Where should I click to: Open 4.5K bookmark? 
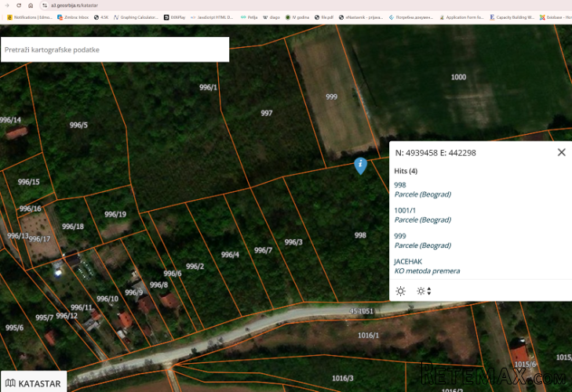click(x=101, y=17)
